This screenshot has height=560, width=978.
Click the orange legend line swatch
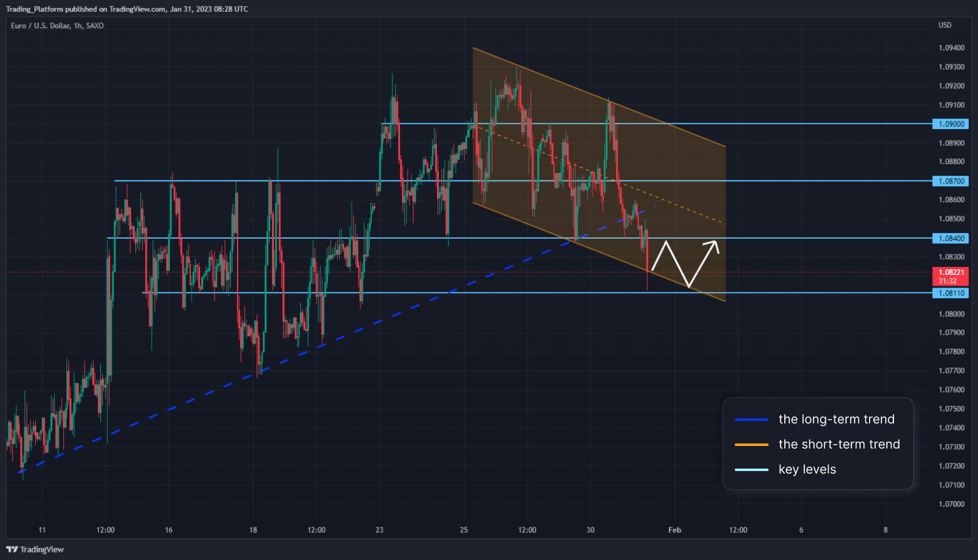(752, 445)
